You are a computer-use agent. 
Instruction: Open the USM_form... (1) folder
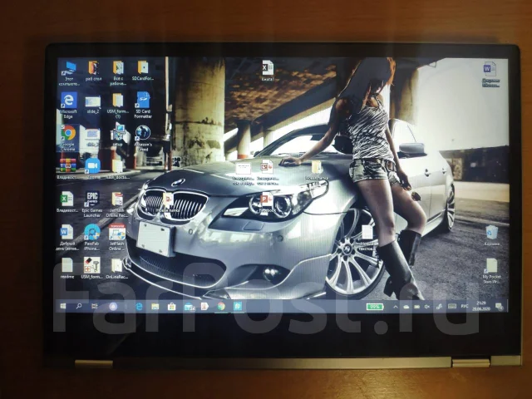point(118,106)
